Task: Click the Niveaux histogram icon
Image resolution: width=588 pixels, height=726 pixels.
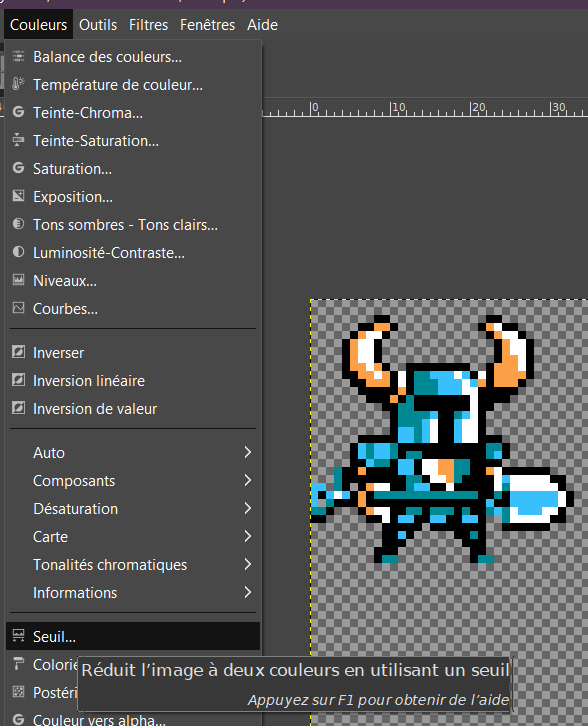Action: click(x=19, y=280)
